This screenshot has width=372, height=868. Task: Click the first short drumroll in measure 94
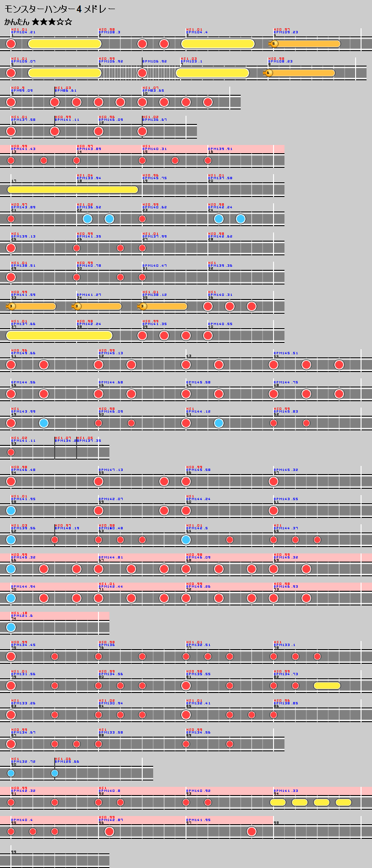coord(278,802)
